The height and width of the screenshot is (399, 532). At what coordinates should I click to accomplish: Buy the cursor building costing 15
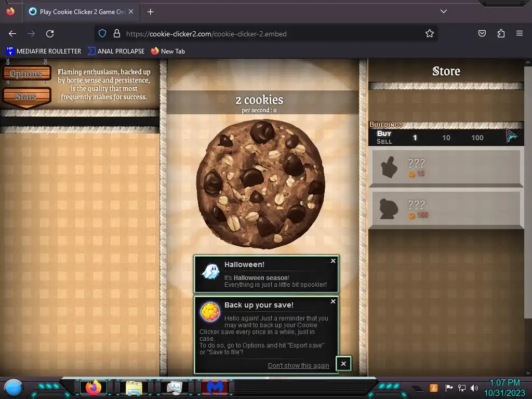click(446, 168)
